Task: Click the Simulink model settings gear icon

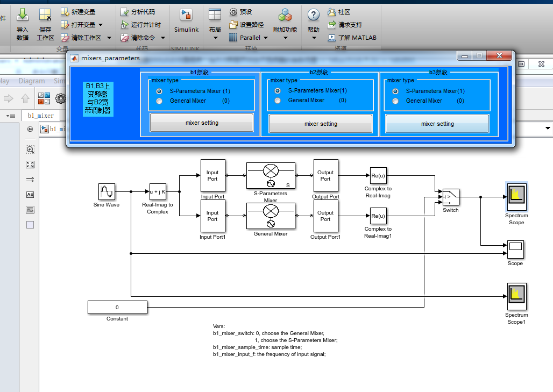Action: (x=61, y=98)
